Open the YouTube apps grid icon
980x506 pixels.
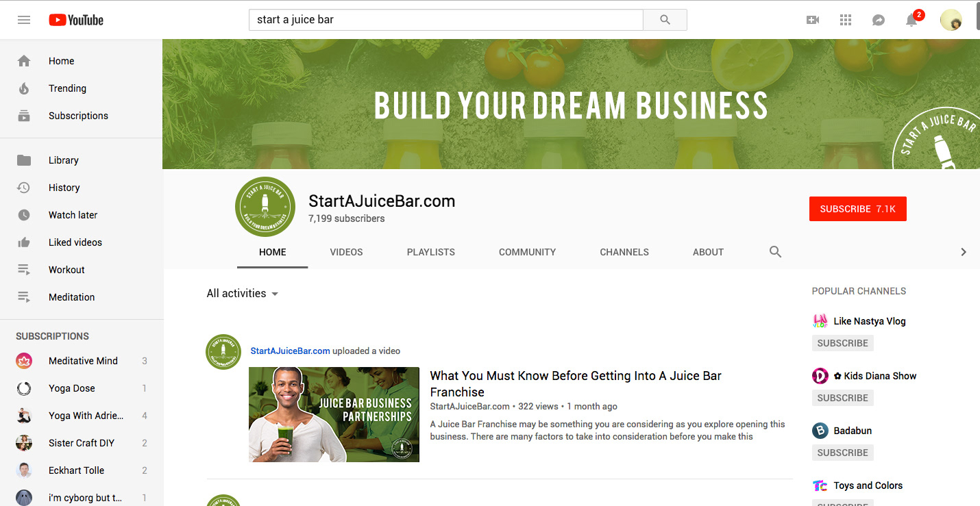coord(846,20)
